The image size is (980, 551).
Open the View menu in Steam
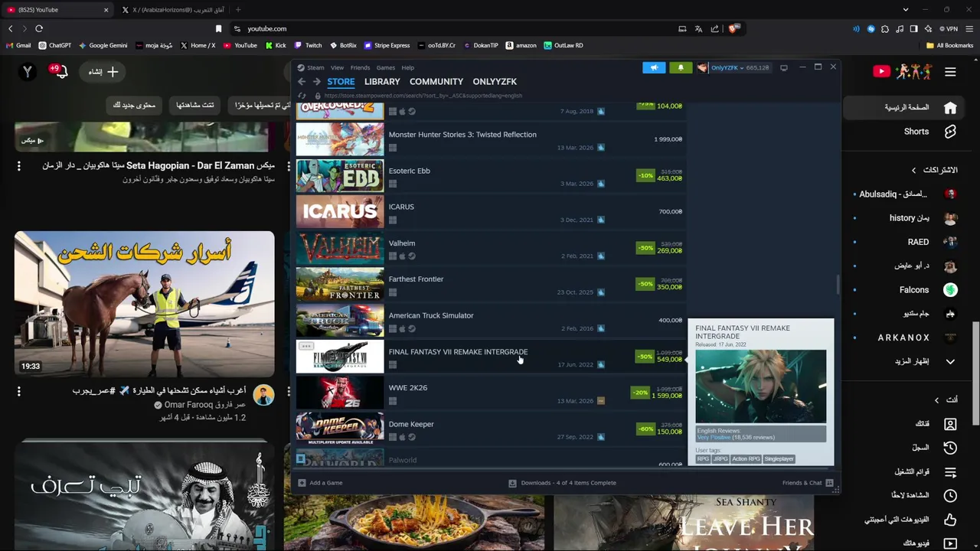point(337,67)
